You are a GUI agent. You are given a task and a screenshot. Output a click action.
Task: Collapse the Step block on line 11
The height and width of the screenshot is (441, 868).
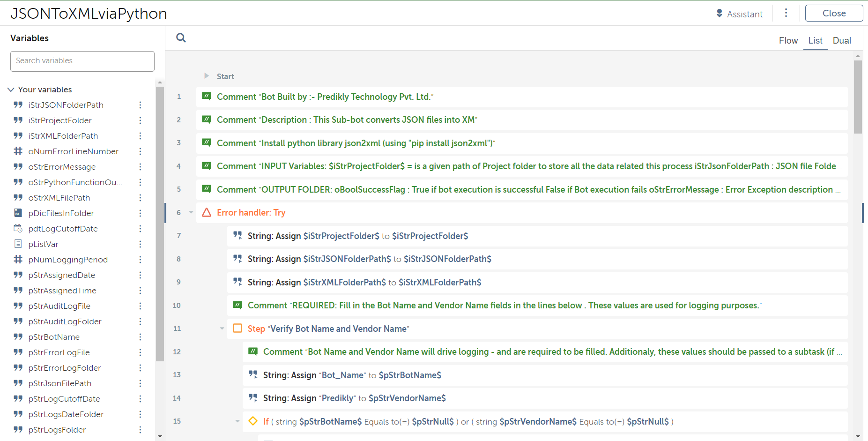pos(222,329)
